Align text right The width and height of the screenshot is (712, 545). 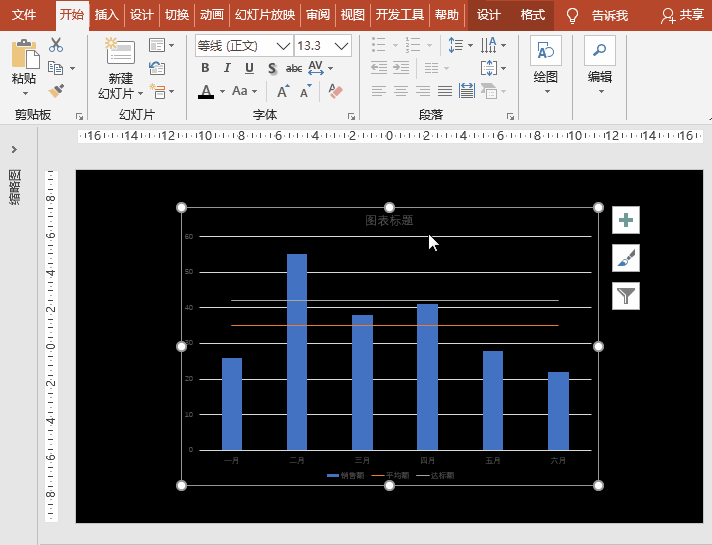point(423,91)
